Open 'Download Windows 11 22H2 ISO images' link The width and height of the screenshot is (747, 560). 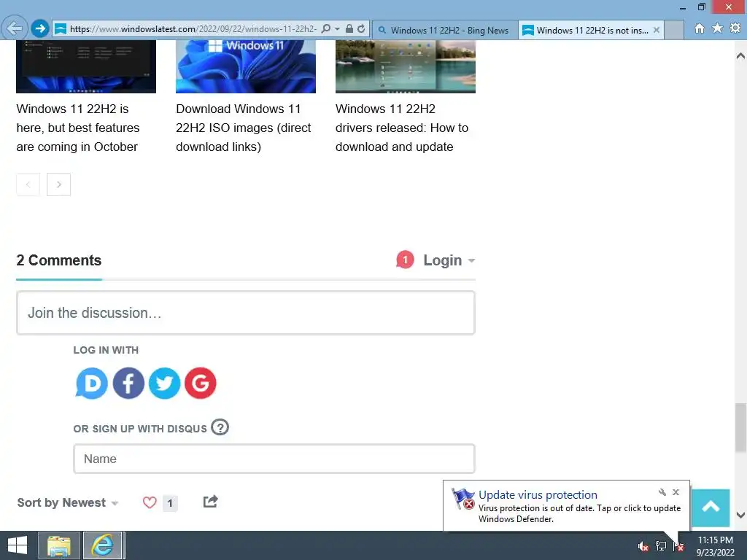click(244, 128)
